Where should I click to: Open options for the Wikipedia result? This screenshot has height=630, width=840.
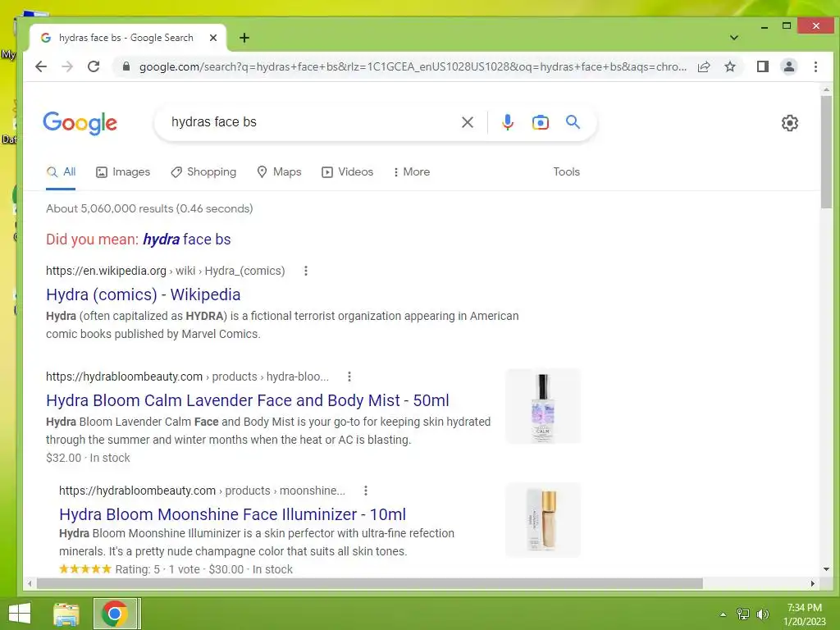point(306,271)
